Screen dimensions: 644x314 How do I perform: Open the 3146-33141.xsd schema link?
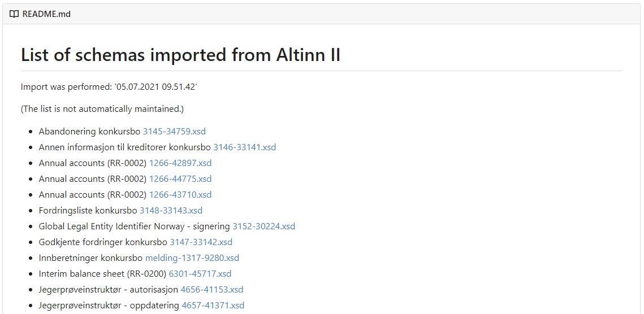point(244,147)
